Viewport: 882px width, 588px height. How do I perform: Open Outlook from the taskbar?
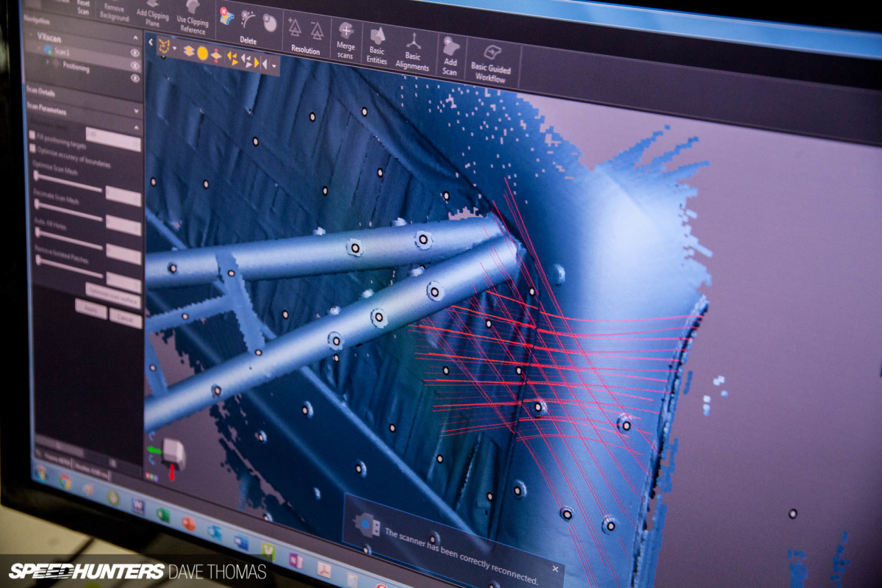click(x=214, y=533)
